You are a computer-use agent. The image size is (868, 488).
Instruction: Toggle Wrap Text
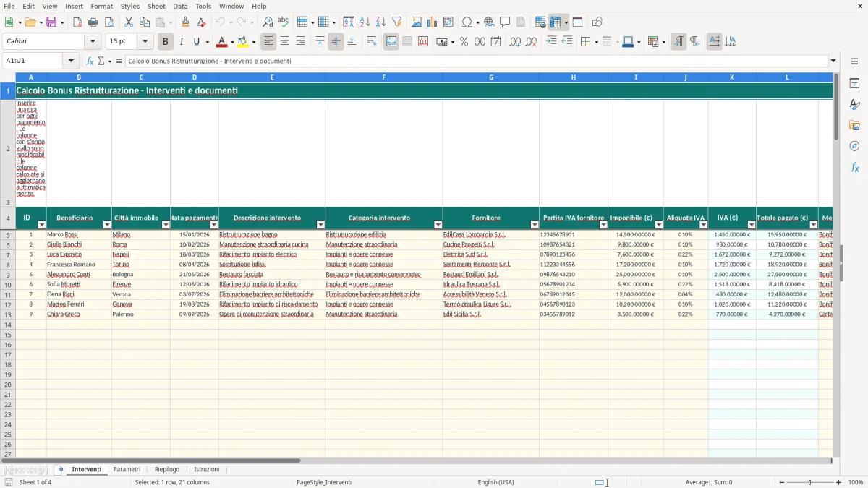click(x=372, y=42)
